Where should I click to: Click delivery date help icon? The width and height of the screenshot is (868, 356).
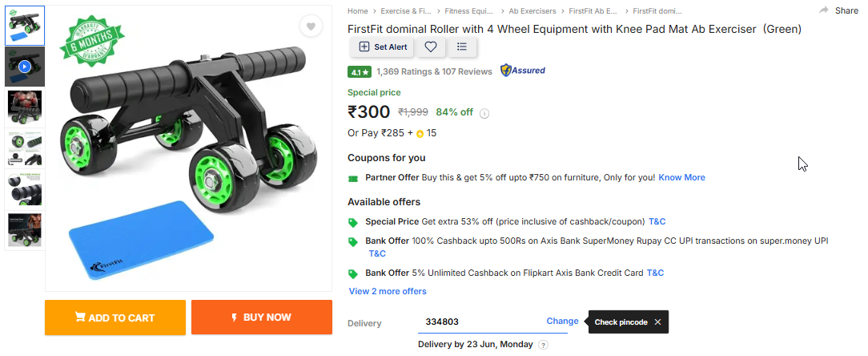(x=543, y=345)
